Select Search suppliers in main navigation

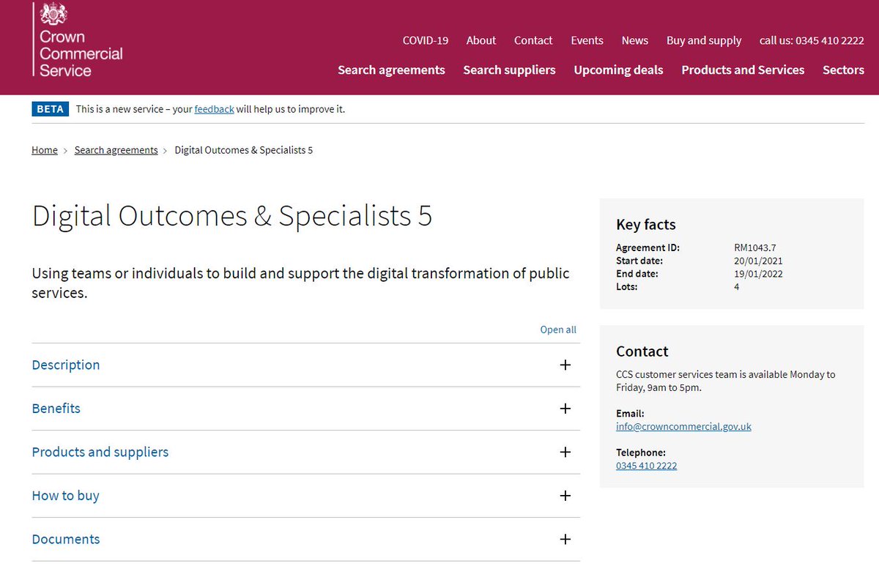click(x=509, y=70)
